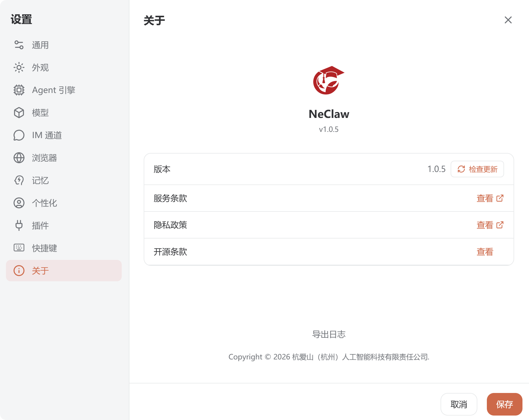Viewport: 529px width, 420px height.
Task: Click the 模型 cube icon
Action: [x=19, y=113]
